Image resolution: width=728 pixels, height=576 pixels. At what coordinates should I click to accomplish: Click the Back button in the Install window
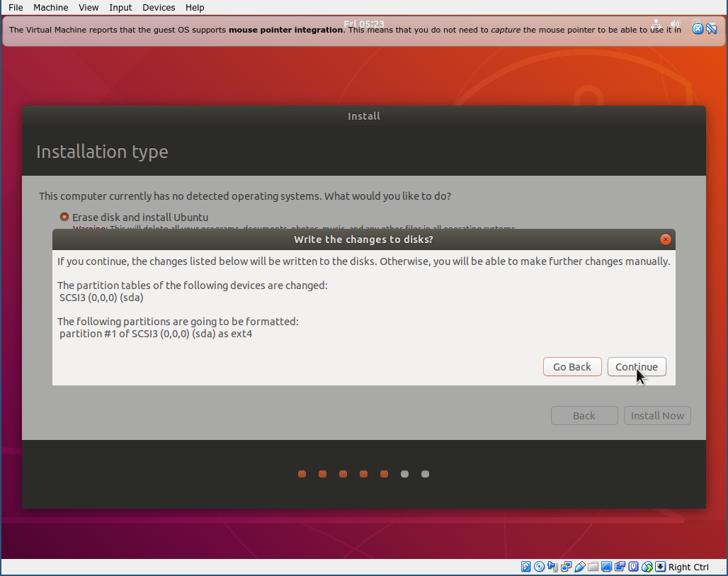pyautogui.click(x=584, y=416)
